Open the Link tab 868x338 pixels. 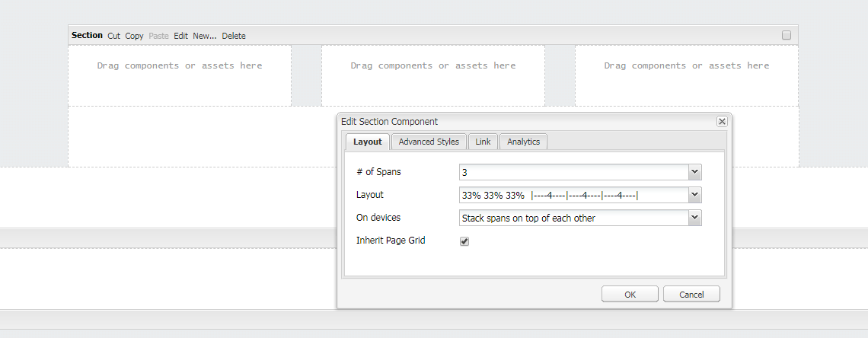483,142
